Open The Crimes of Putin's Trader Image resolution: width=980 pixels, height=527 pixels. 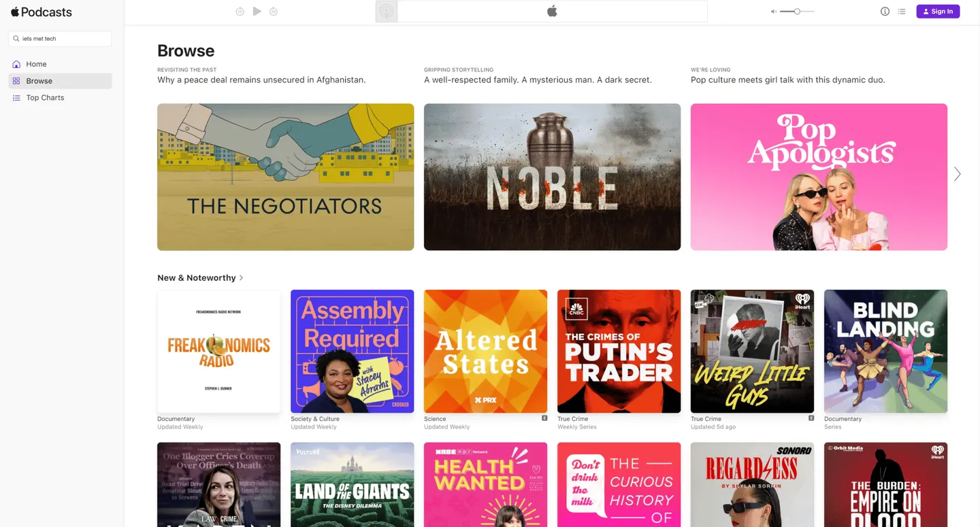[619, 352]
